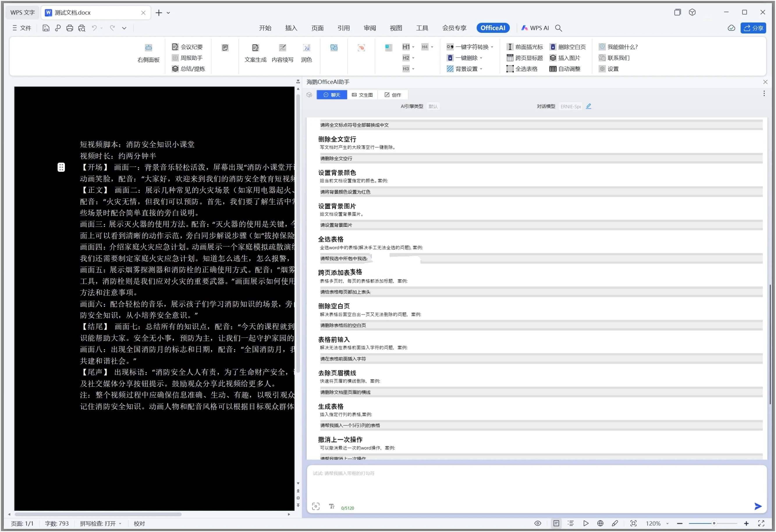The image size is (776, 532).
Task: Expand the 一键删除 dropdown
Action: [481, 58]
